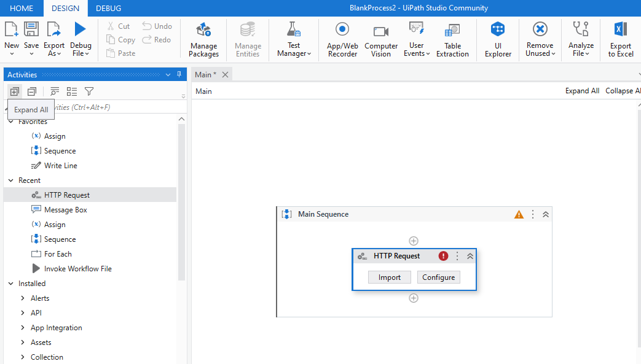Open UI Explorer
Viewport: 641px width, 364px height.
coord(498,40)
